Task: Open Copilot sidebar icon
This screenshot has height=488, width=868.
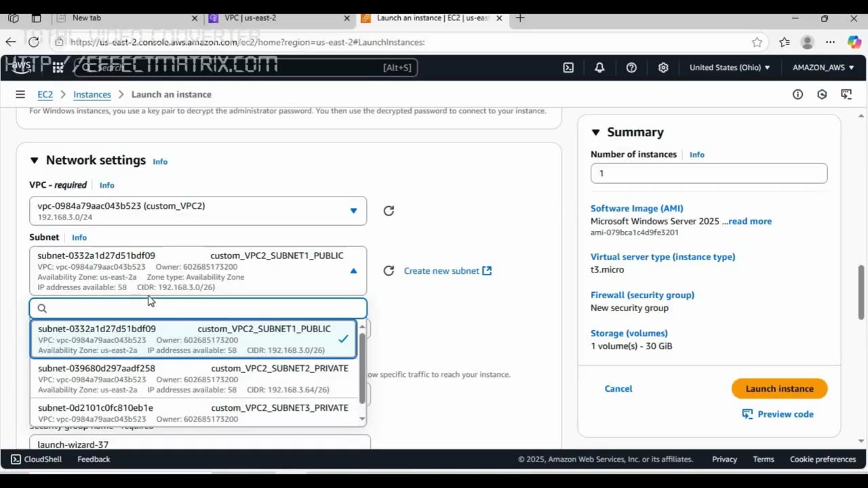Action: 854,42
